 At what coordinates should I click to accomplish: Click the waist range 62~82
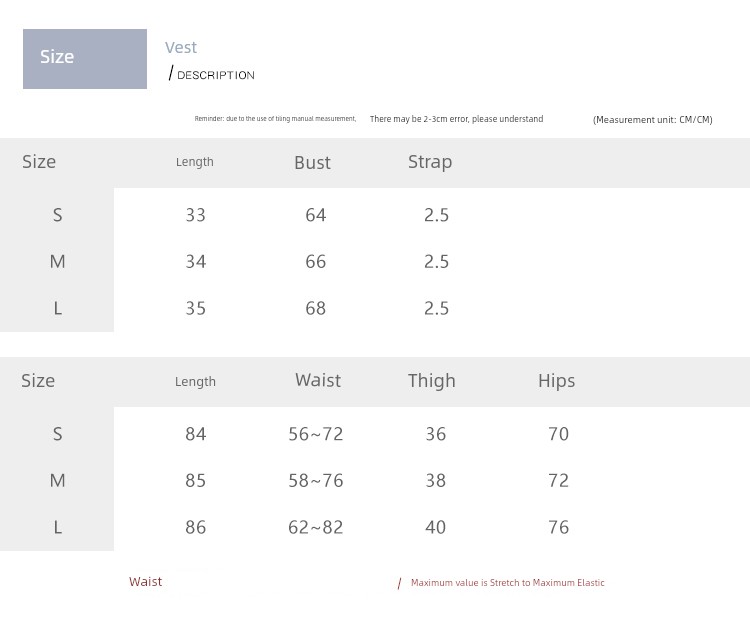pos(316,527)
